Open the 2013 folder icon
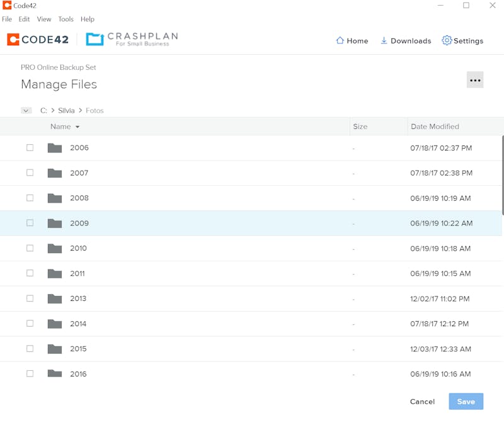This screenshot has height=425, width=504. point(55,298)
